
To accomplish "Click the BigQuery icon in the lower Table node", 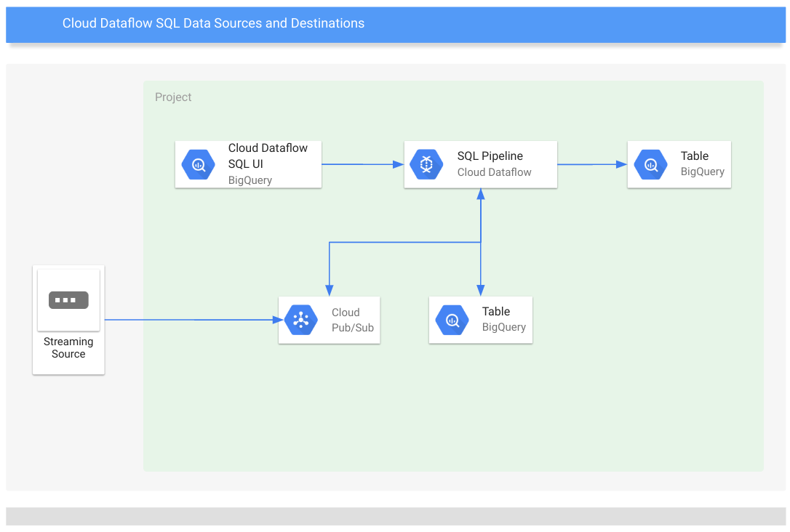I will (452, 320).
